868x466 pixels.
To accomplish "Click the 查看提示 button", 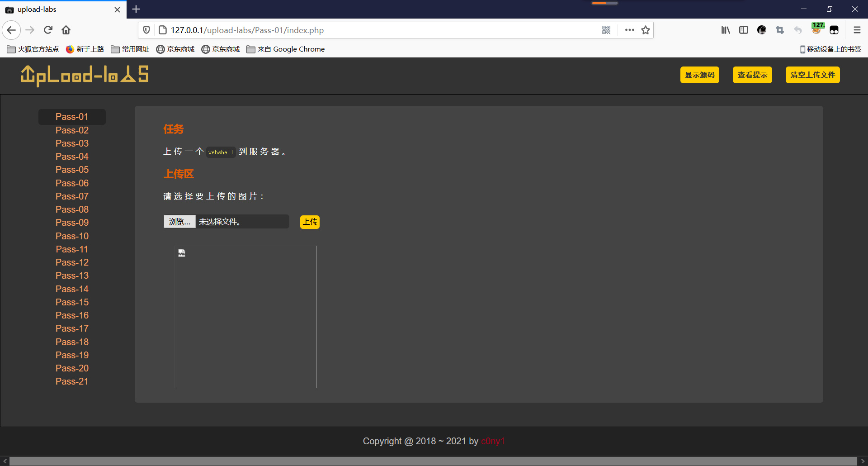I will pos(752,75).
